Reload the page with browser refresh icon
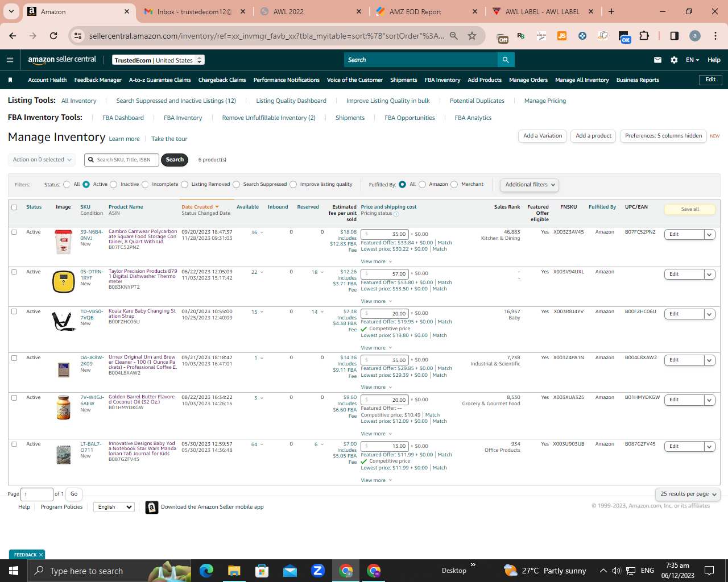Image resolution: width=728 pixels, height=582 pixels. tap(53, 36)
